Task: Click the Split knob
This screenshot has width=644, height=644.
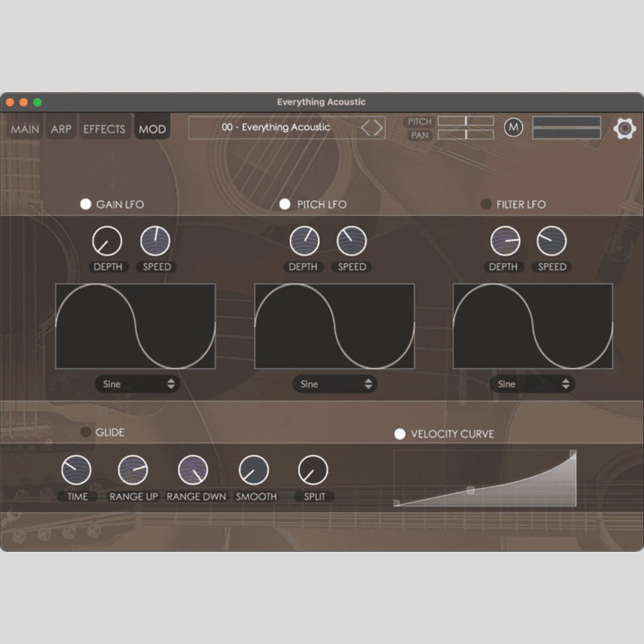Action: pyautogui.click(x=313, y=470)
